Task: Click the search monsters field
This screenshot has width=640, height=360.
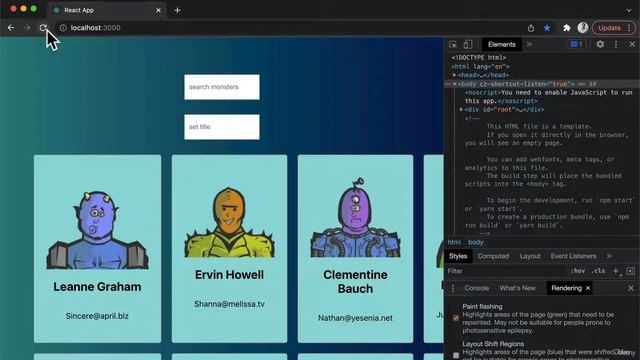Action: pyautogui.click(x=222, y=87)
